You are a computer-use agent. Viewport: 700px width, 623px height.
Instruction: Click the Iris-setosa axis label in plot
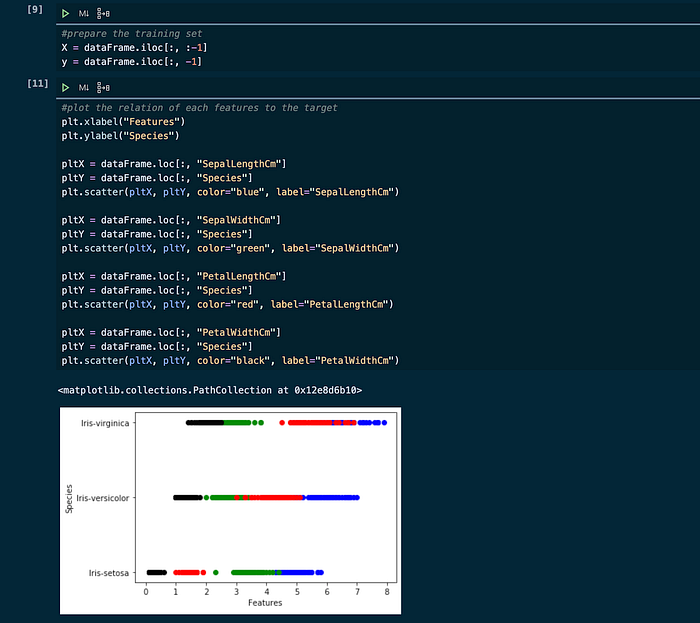(x=108, y=573)
